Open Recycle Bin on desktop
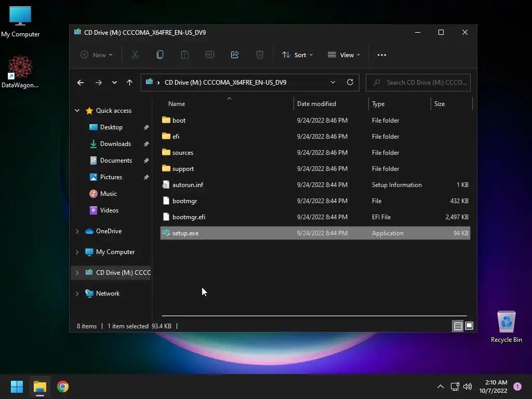The height and width of the screenshot is (399, 532). 506,327
